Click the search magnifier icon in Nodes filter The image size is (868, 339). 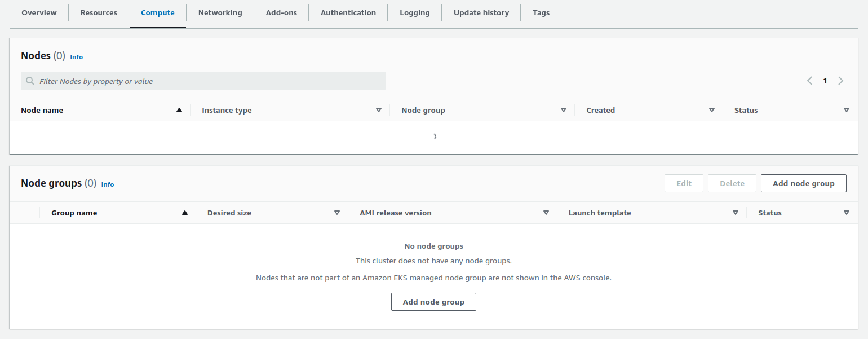coord(30,81)
